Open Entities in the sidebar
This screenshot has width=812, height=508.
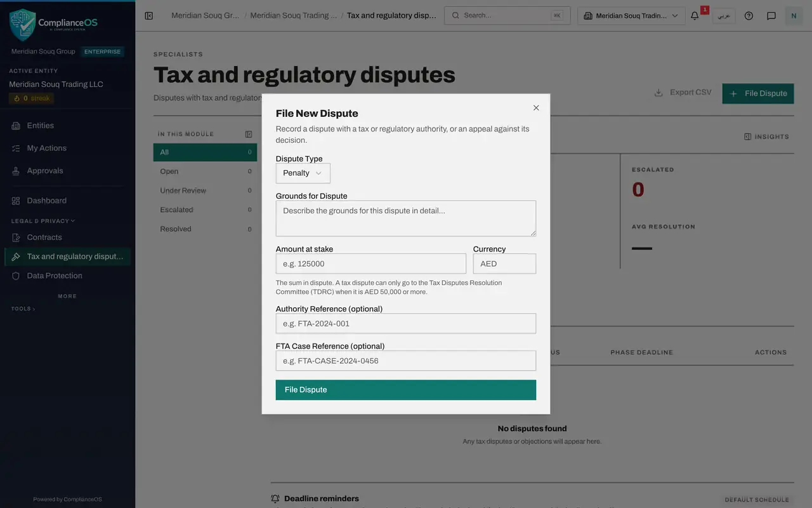[67, 126]
